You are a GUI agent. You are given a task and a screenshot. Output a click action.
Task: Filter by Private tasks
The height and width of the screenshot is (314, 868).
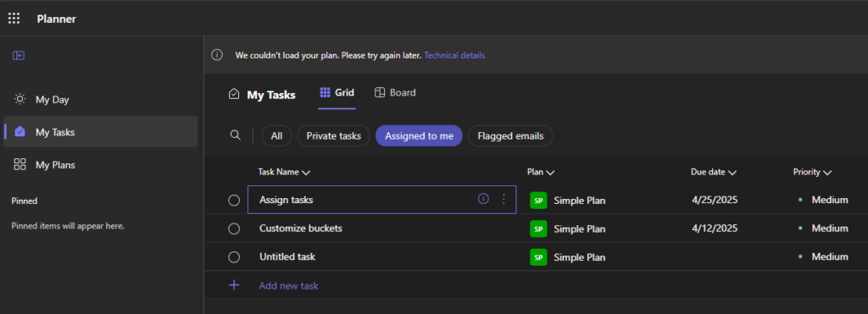334,136
